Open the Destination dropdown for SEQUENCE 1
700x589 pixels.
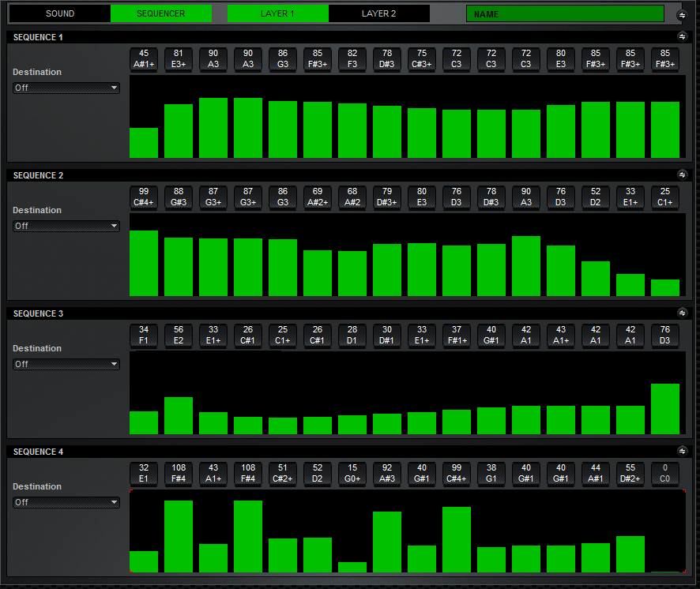click(x=66, y=87)
